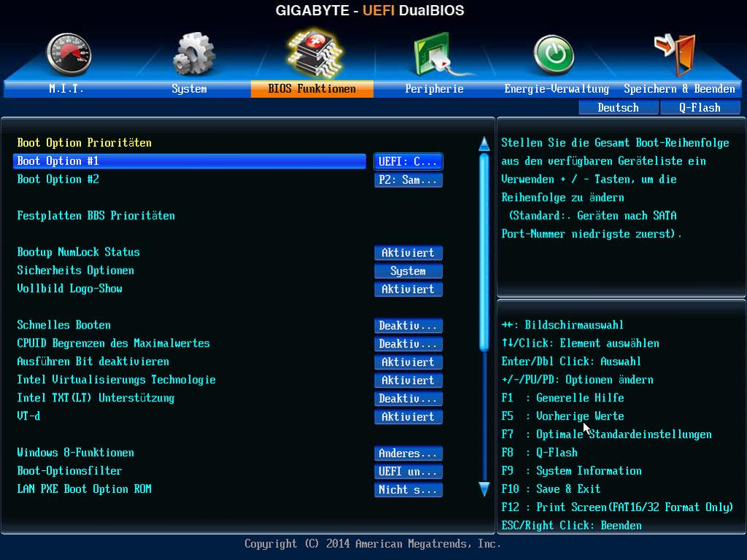Viewport: 747px width, 560px height.
Task: Click the vertical scrollbar thumb
Action: [x=484, y=253]
